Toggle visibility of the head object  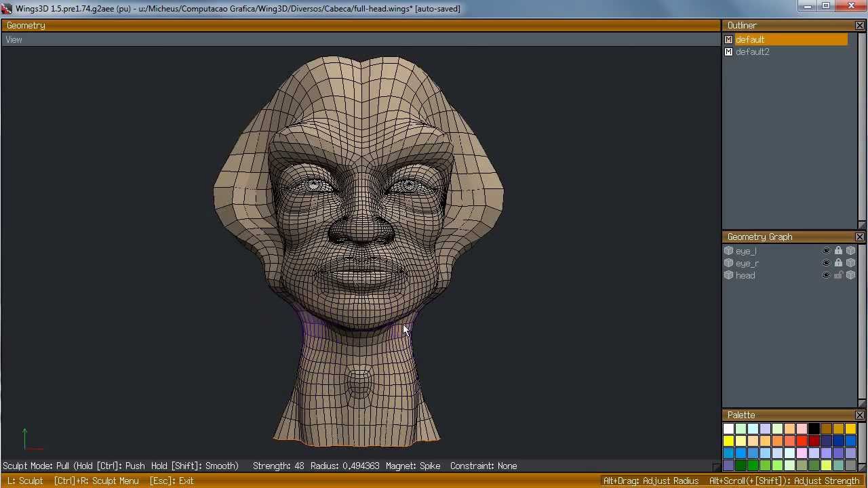826,276
